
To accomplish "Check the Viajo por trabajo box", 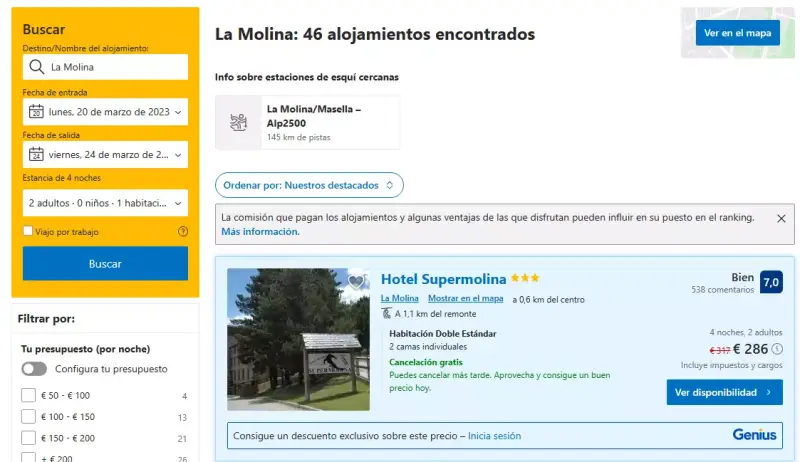I will click(x=28, y=232).
